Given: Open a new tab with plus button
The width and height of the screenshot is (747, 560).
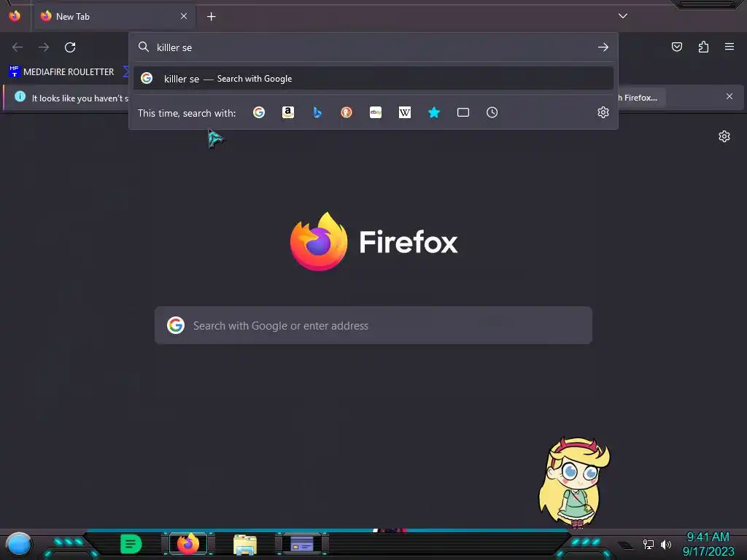Looking at the screenshot, I should click(211, 17).
